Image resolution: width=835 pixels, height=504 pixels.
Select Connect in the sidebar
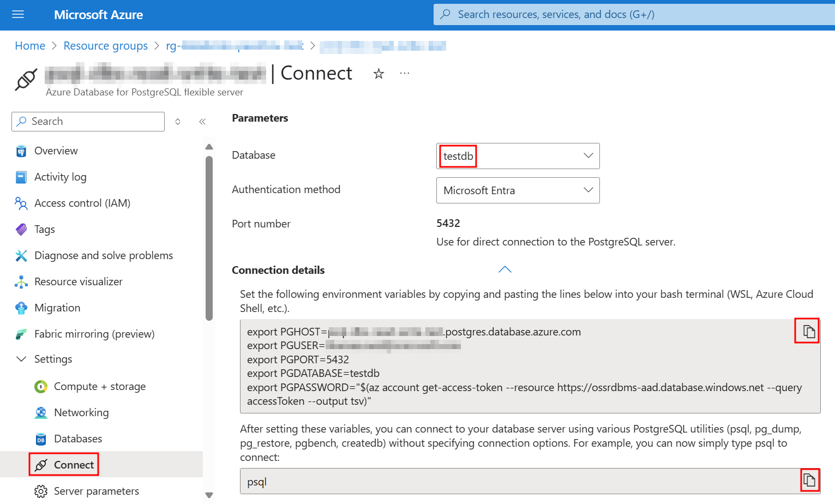coord(74,465)
